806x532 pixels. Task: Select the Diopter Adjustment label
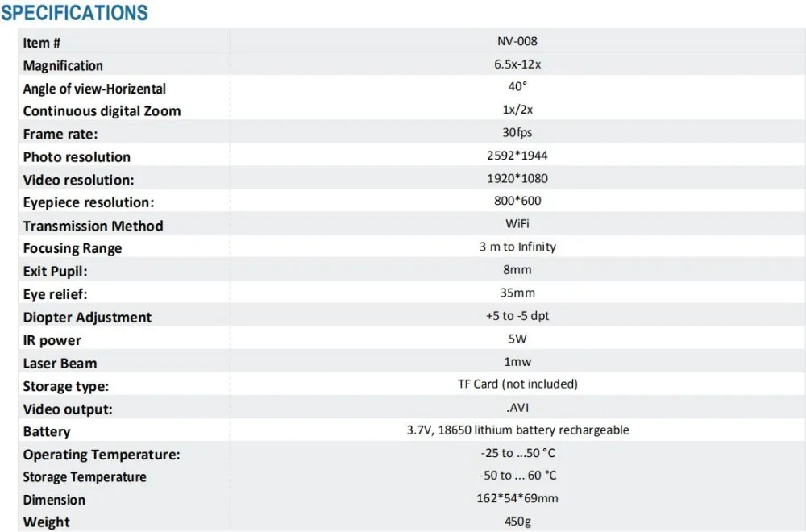87,317
